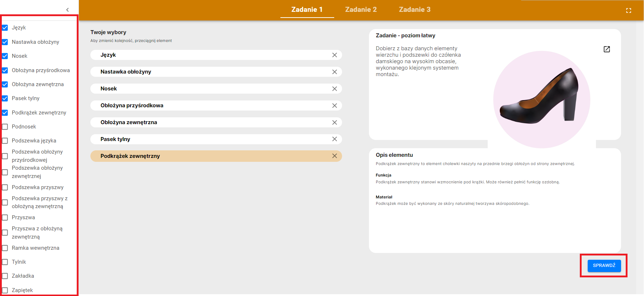Open the Zadanie 3 tab

coord(415,10)
